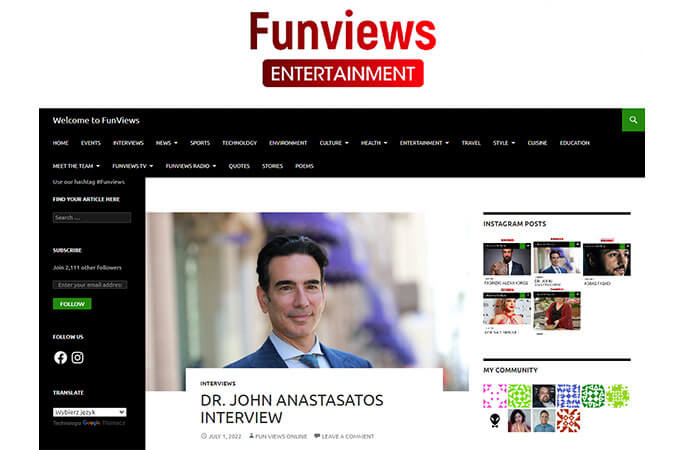This screenshot has width=700, height=450.
Task: Click the Welcome to FunViews site title
Action: 96,120
